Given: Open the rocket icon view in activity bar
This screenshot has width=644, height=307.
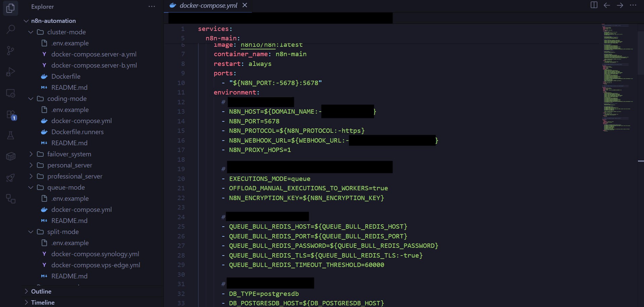Looking at the screenshot, I should (10, 178).
